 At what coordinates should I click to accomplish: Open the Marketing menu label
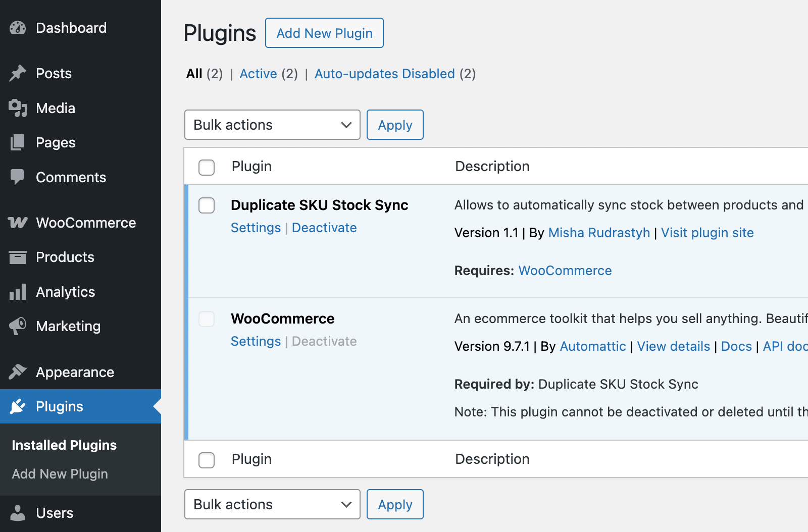pyautogui.click(x=68, y=326)
